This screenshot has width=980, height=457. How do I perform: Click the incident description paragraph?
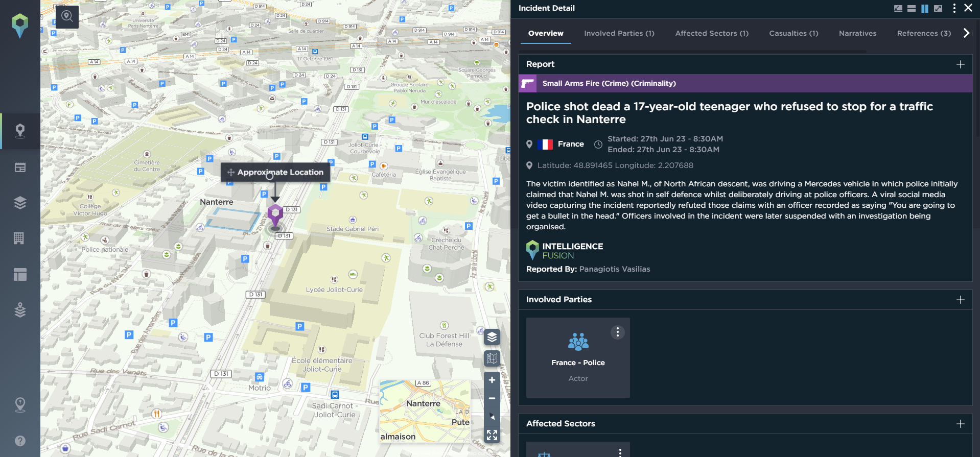(x=742, y=205)
